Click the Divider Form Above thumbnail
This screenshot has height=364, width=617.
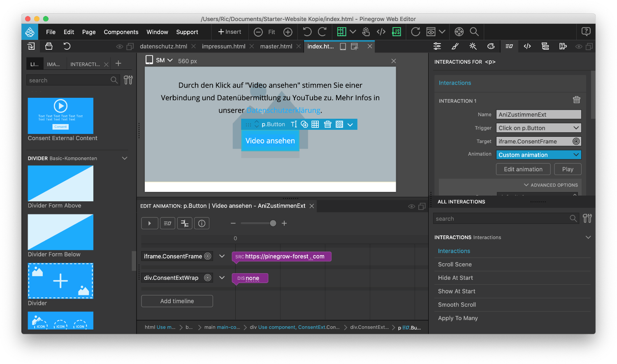60,183
